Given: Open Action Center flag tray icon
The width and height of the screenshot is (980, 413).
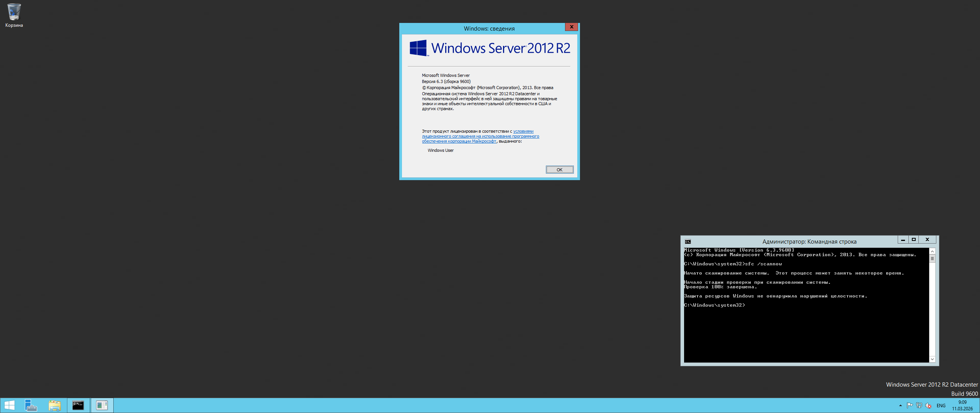Looking at the screenshot, I should tap(910, 405).
